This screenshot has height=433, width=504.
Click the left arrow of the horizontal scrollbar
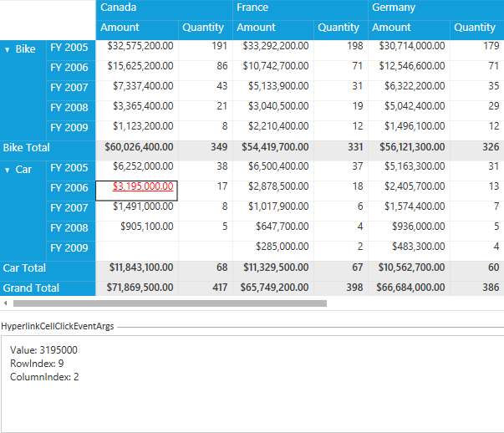click(6, 303)
